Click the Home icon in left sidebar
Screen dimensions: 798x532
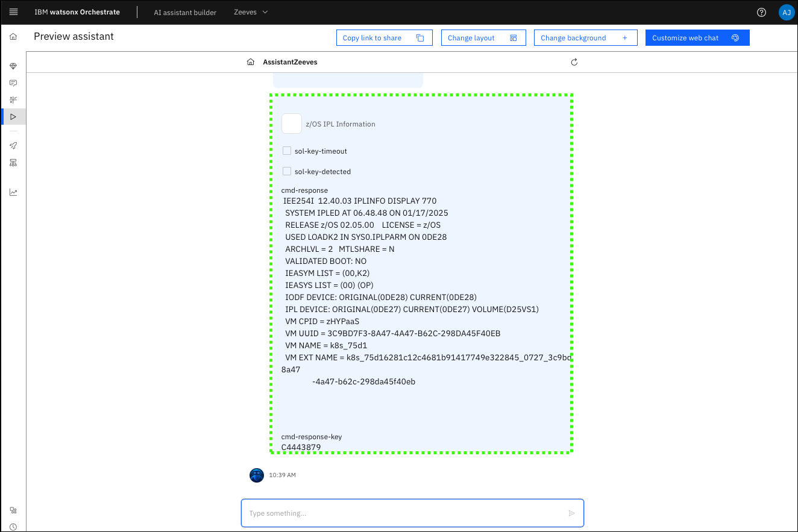click(13, 37)
